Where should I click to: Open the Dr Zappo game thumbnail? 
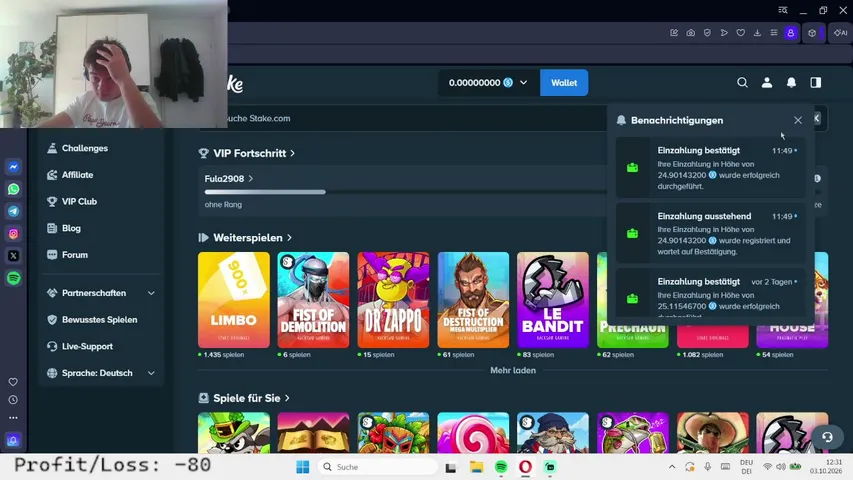click(393, 300)
